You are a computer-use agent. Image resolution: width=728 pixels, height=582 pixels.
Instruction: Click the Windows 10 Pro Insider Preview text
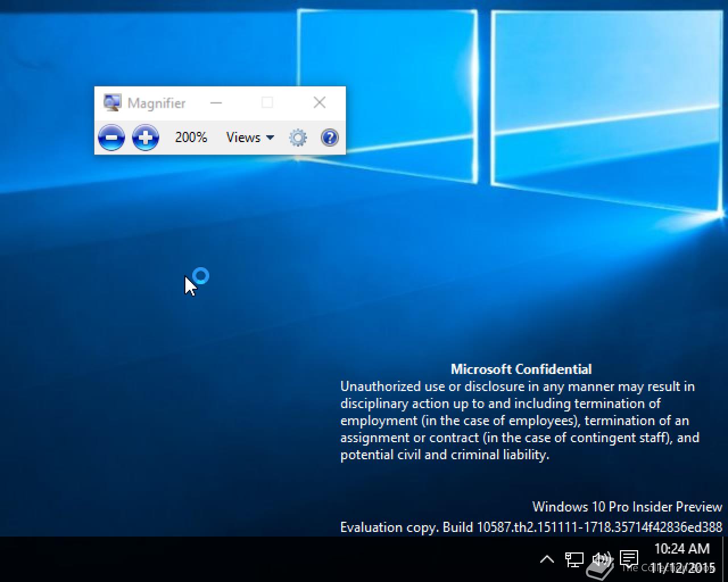click(627, 507)
